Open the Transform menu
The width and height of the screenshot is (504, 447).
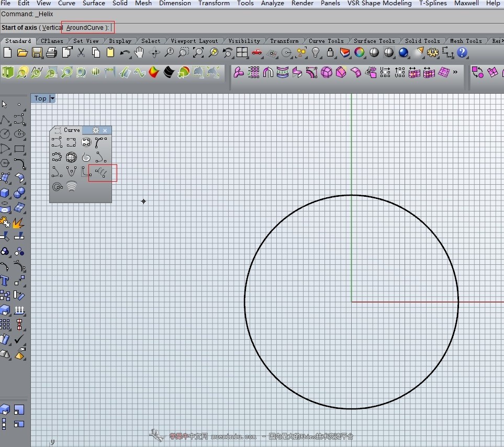point(214,3)
